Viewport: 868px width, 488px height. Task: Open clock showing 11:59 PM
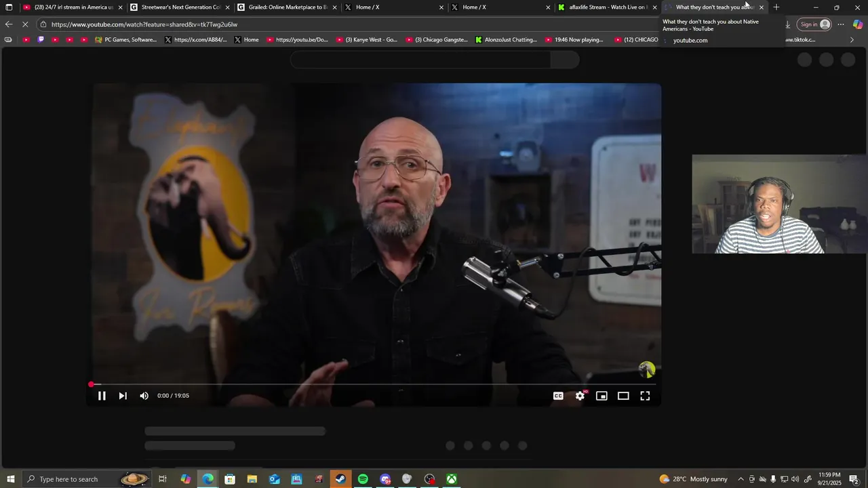[x=829, y=479]
